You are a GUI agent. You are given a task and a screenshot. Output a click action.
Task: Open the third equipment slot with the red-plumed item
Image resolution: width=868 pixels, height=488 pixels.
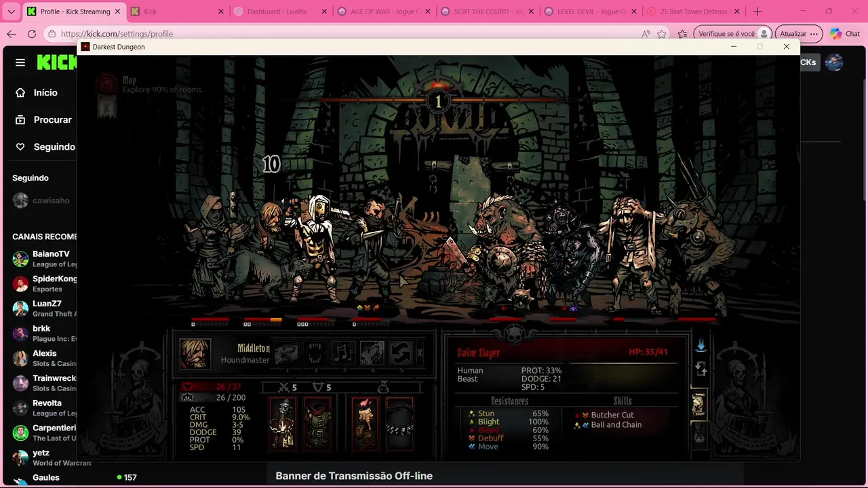click(366, 424)
